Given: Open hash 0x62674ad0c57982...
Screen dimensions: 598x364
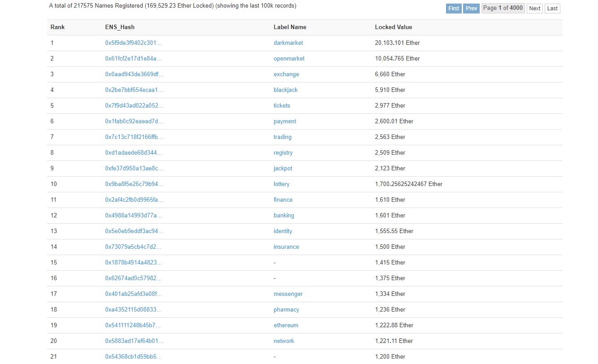Looking at the screenshot, I should (133, 278).
